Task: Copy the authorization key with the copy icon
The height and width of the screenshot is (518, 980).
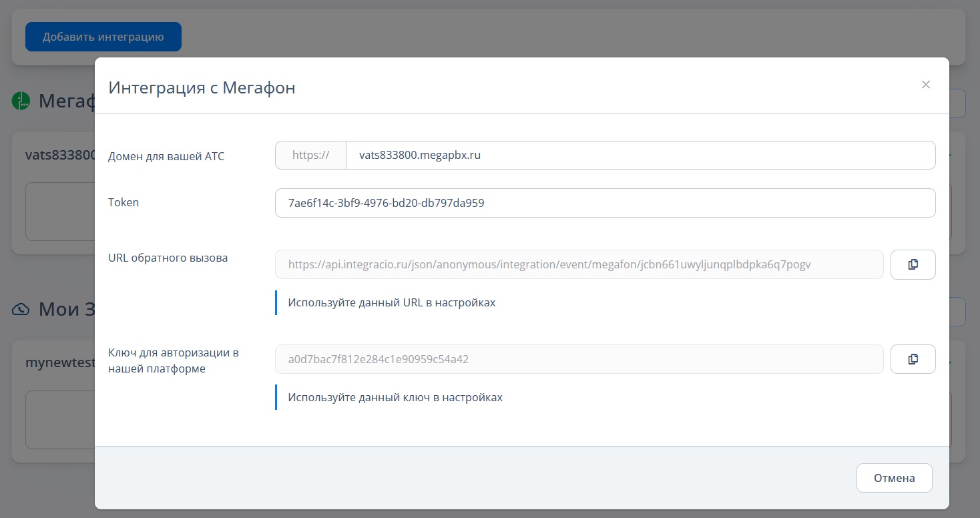Action: (913, 359)
